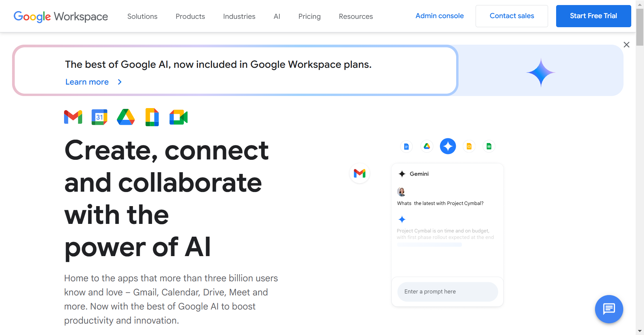Open the AI menu item
Viewport: 644px width, 335px height.
coord(277,16)
